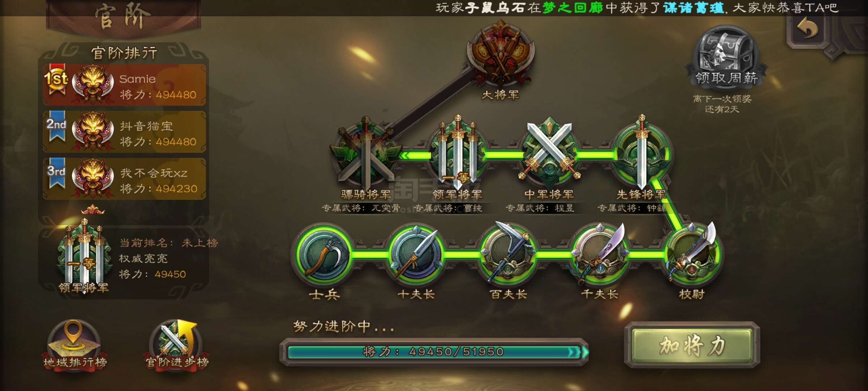View second place 抖音猫宝 entry

click(124, 132)
